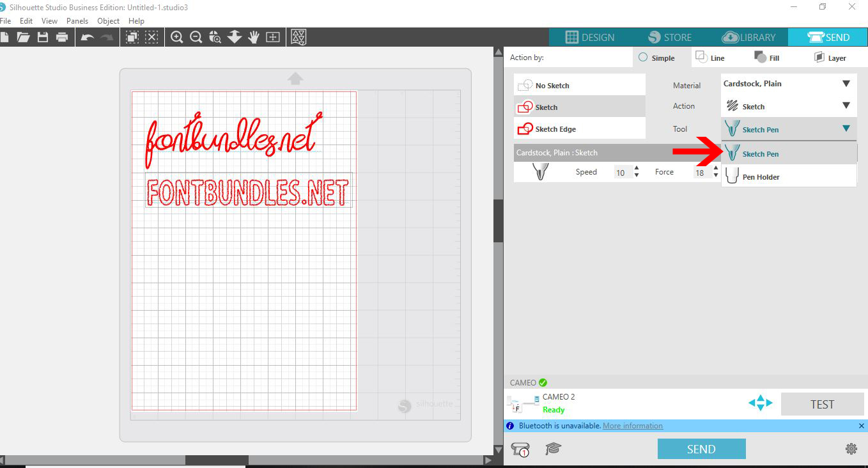Image resolution: width=868 pixels, height=468 pixels.
Task: Click the 'Ready' device status text
Action: [554, 410]
